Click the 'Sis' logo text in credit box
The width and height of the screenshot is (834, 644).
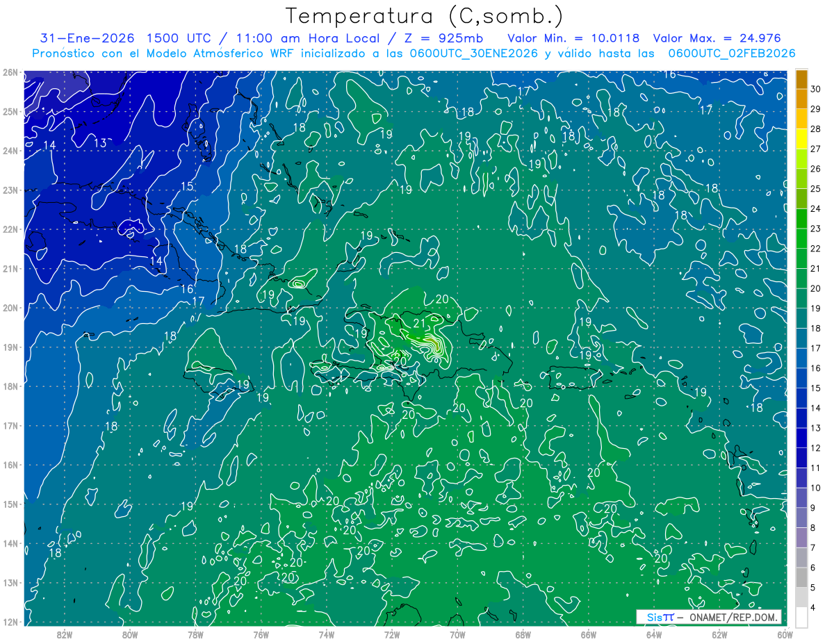click(656, 617)
